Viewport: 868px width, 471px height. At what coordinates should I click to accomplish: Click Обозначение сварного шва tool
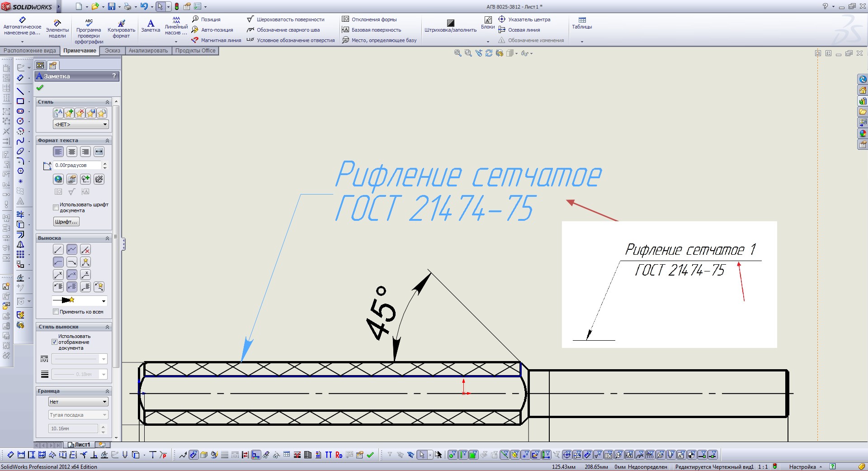[283, 30]
